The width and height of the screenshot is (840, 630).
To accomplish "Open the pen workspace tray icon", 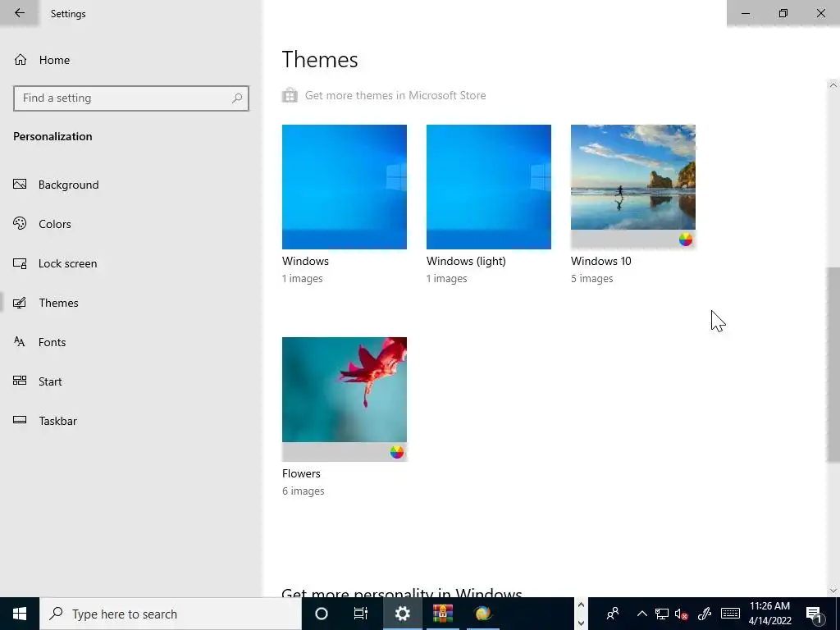I will click(x=705, y=614).
